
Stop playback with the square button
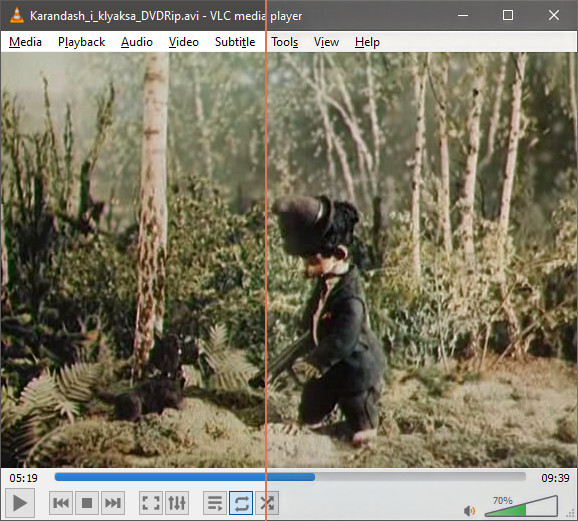click(87, 503)
